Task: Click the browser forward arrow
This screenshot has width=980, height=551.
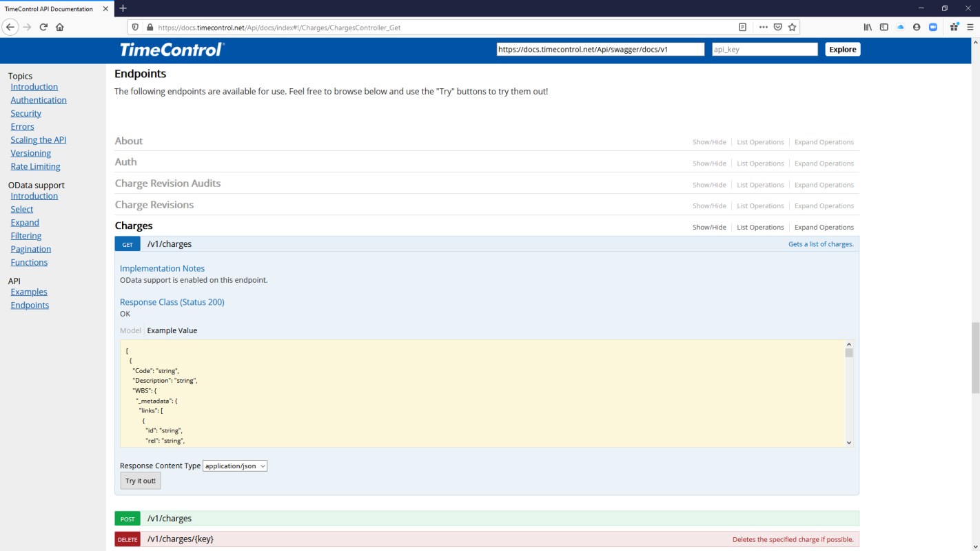Action: pyautogui.click(x=27, y=27)
